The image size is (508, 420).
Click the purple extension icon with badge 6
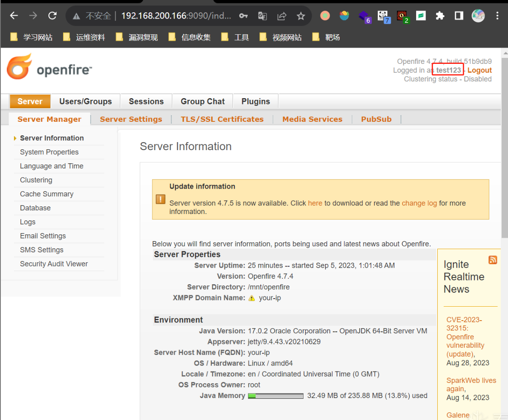pyautogui.click(x=364, y=16)
